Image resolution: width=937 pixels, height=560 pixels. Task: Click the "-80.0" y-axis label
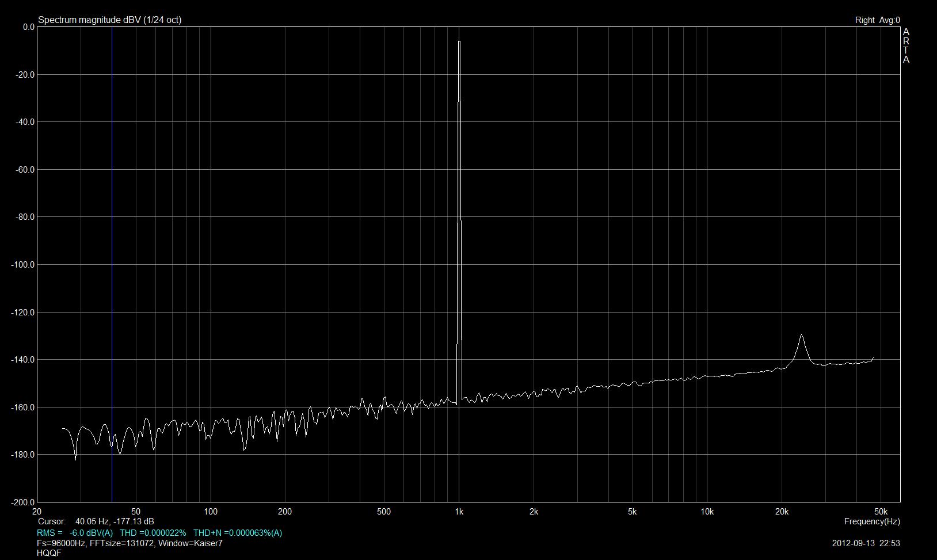tap(26, 217)
